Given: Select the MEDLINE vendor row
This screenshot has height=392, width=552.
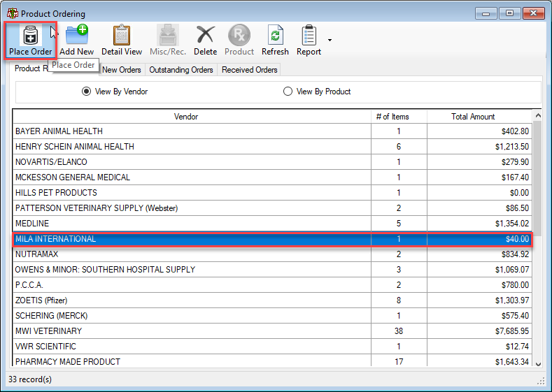Looking at the screenshot, I should 272,224.
